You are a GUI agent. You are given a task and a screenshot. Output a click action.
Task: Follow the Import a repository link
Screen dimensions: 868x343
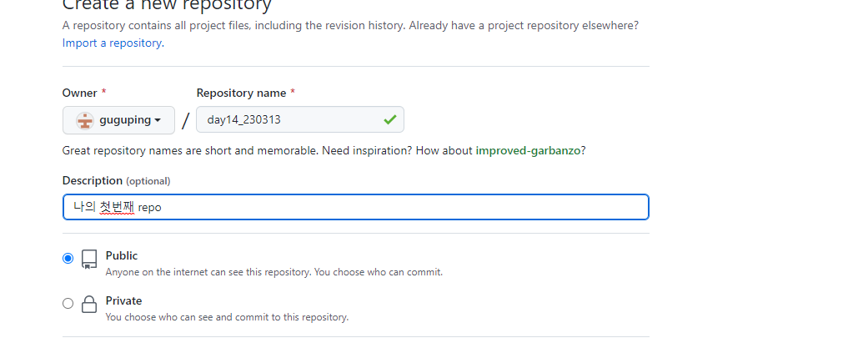click(112, 43)
